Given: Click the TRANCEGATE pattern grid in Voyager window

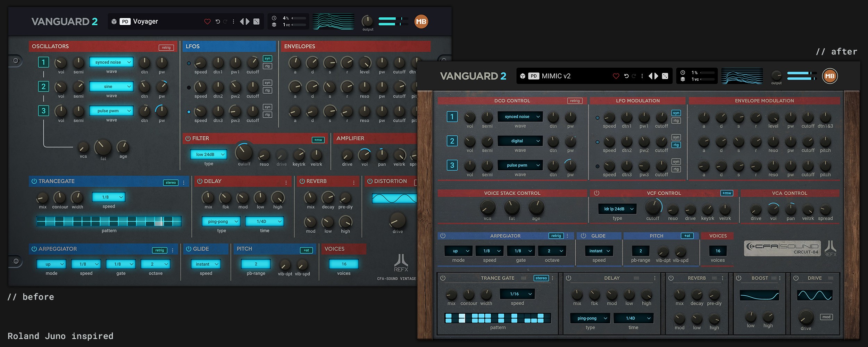Looking at the screenshot, I should pyautogui.click(x=109, y=221).
